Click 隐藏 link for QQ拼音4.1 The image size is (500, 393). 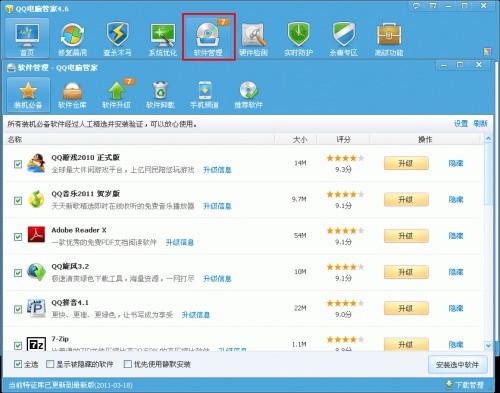point(456,309)
